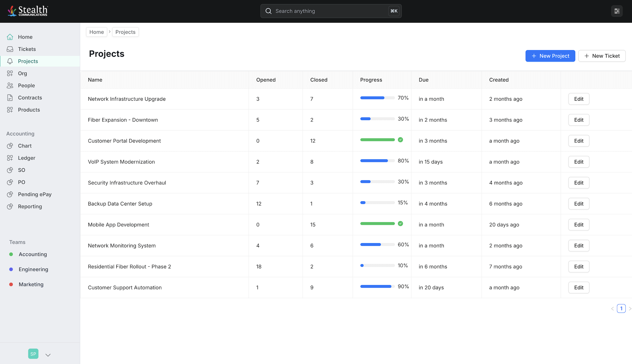
Task: Open the People section icon
Action: point(10,85)
